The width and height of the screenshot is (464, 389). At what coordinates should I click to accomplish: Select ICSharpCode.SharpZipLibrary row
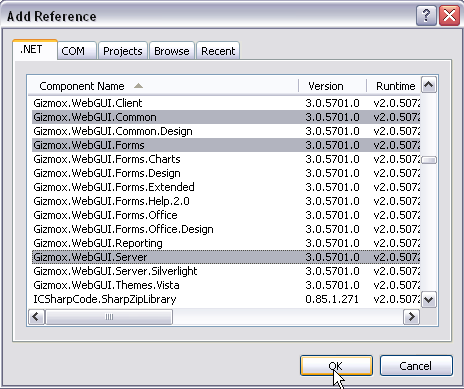[x=226, y=299]
